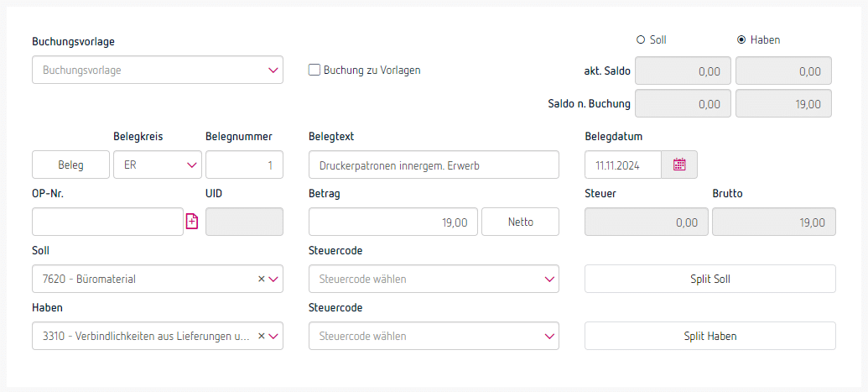The image size is (868, 392).
Task: Toggle the Netto amount button
Action: [x=520, y=222]
